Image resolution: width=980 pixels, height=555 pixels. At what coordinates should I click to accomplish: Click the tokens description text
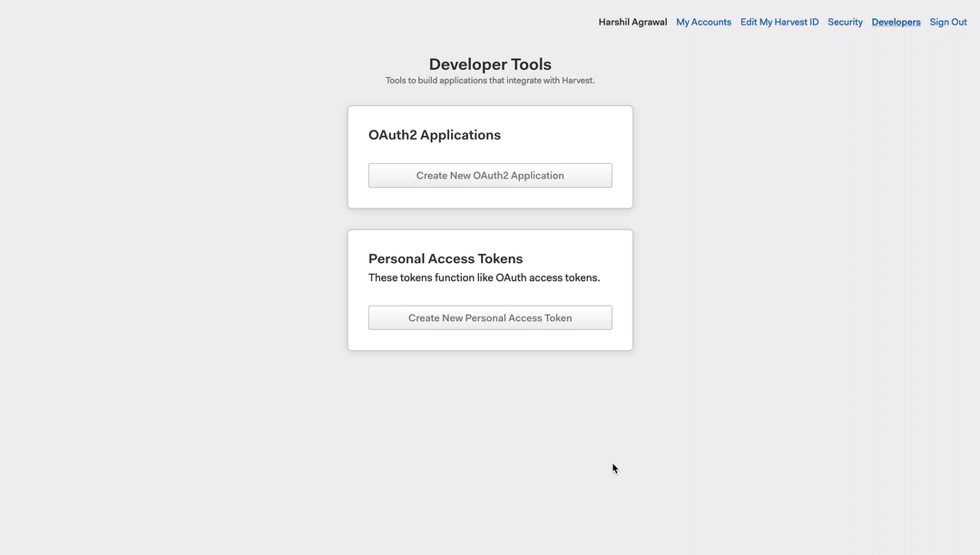tap(485, 277)
